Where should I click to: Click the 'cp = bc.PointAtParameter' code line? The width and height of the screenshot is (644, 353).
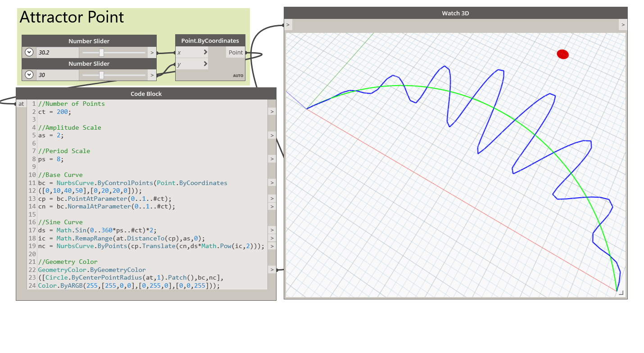point(105,199)
